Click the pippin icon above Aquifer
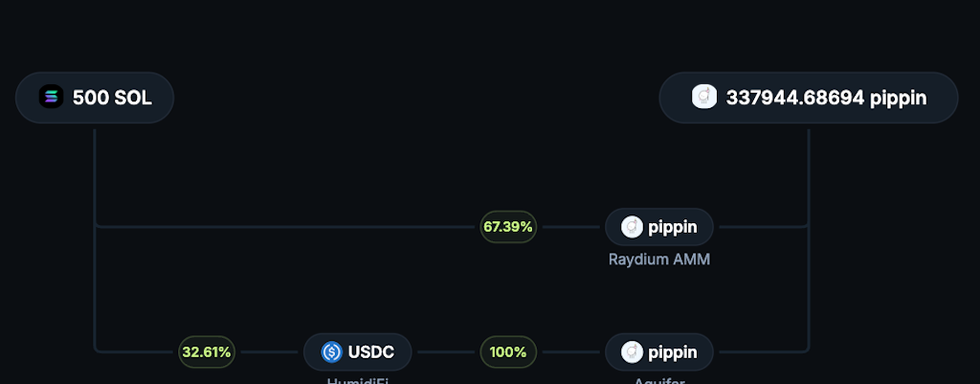This screenshot has width=980, height=384. point(632,352)
